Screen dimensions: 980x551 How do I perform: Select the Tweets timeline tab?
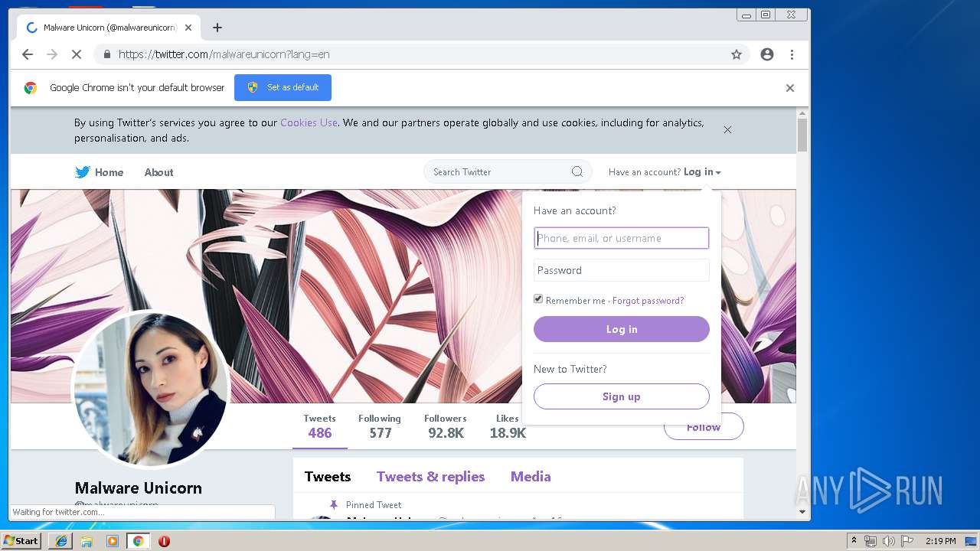click(x=328, y=476)
